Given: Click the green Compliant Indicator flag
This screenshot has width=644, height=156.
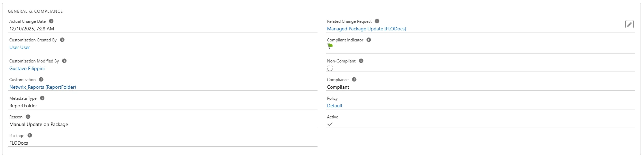Looking at the screenshot, I should (x=330, y=46).
